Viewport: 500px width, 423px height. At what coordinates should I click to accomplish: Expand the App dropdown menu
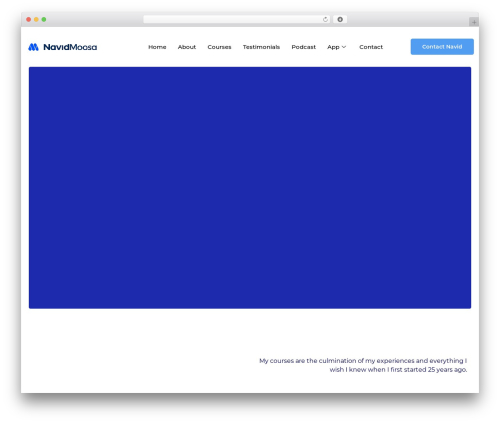click(x=337, y=47)
